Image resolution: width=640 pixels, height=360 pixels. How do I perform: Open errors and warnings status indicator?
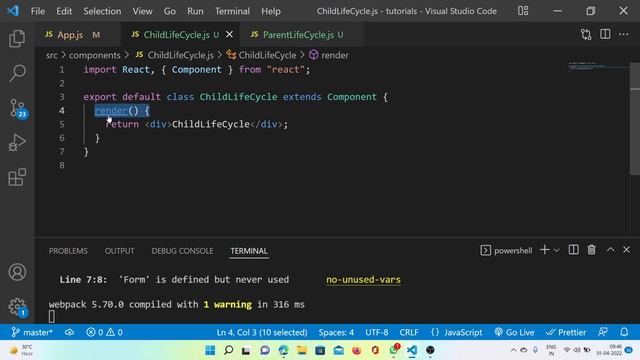click(104, 332)
